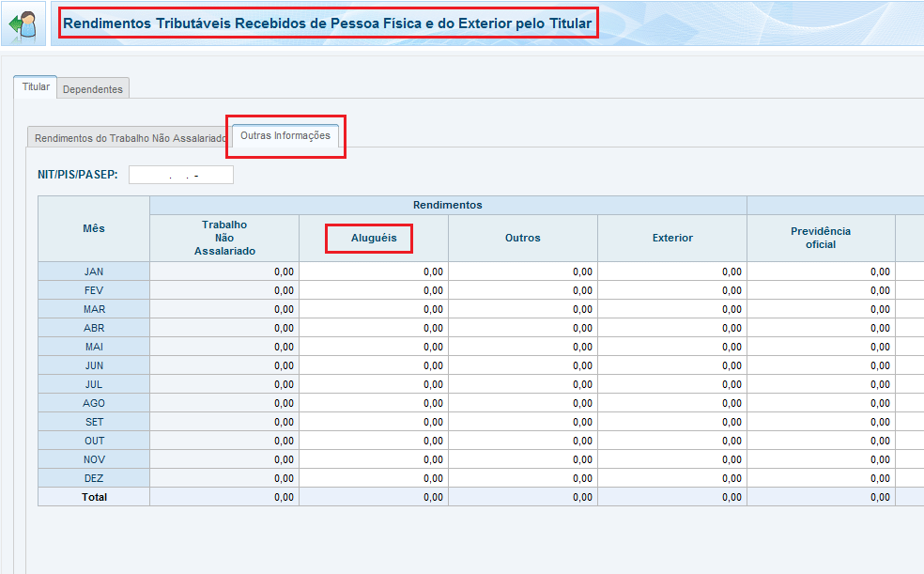This screenshot has height=574, width=924.
Task: Click the AGO month row label
Action: 94,404
